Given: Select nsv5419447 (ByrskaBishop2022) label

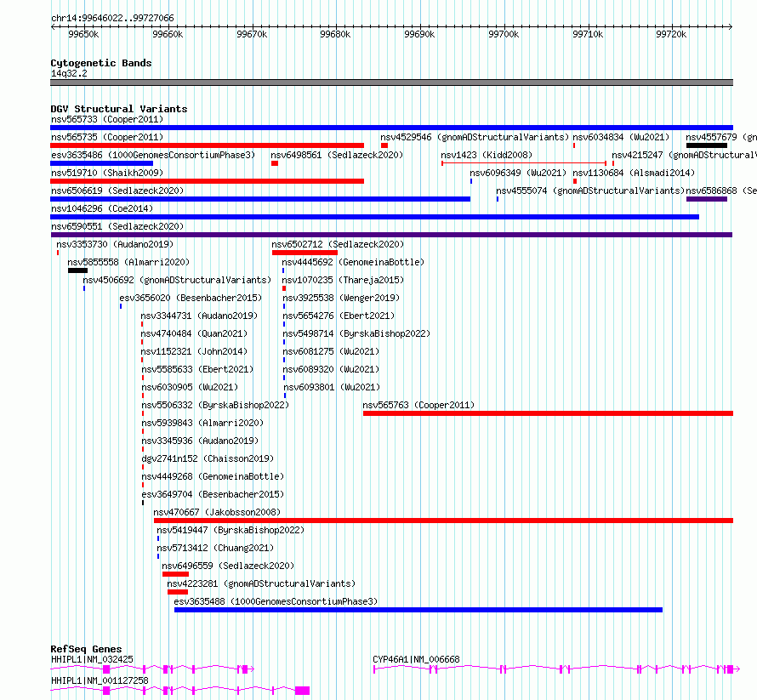Looking at the screenshot, I should (x=231, y=530).
